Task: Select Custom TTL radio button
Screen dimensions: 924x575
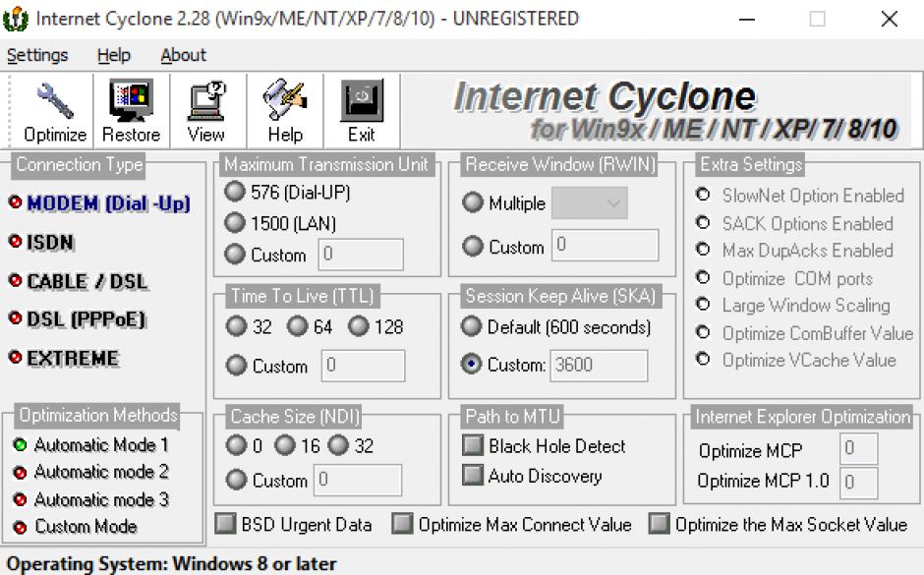Action: 236,366
